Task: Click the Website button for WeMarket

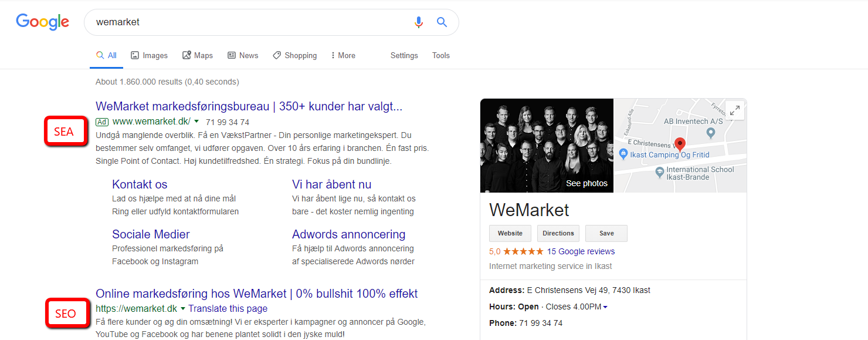Action: (510, 233)
